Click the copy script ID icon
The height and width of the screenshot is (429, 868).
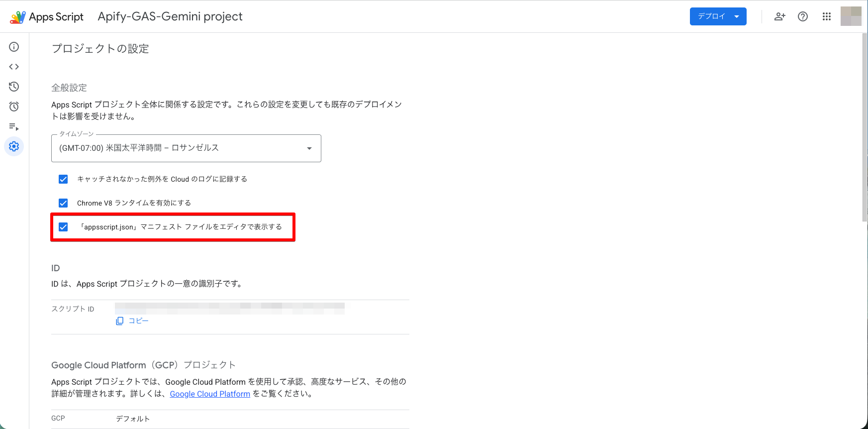119,321
